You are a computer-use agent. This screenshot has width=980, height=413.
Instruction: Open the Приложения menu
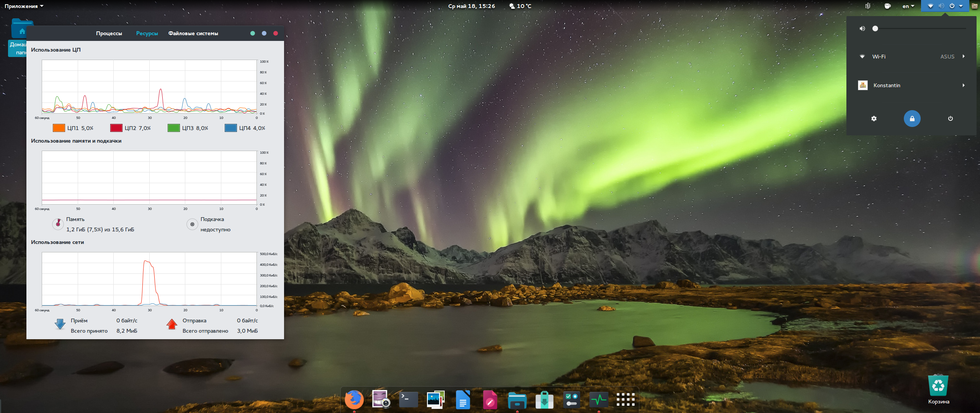tap(24, 6)
